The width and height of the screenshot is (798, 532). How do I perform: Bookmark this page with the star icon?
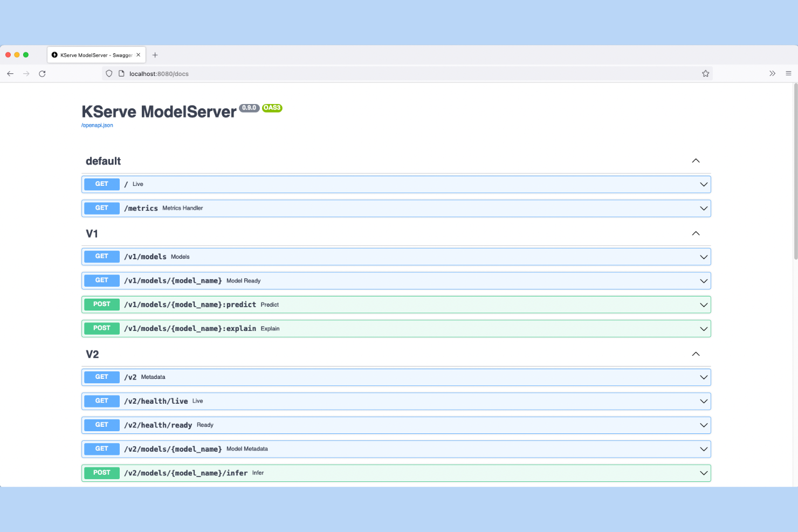click(x=705, y=74)
